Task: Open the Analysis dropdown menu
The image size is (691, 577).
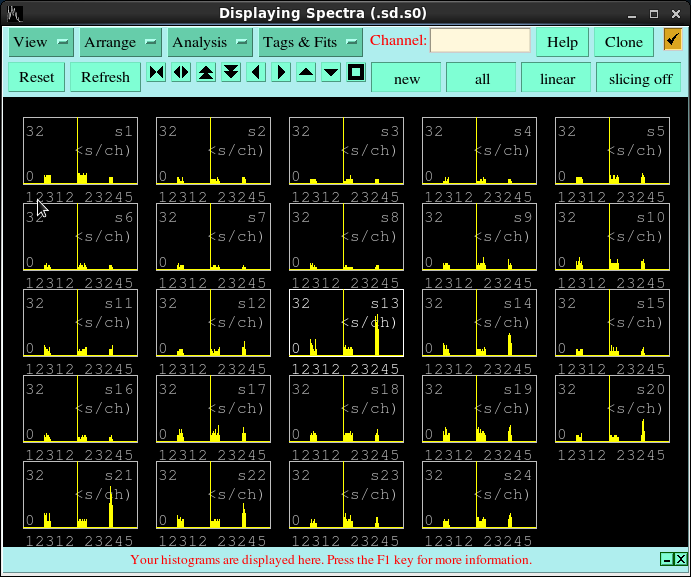Action: coord(210,42)
